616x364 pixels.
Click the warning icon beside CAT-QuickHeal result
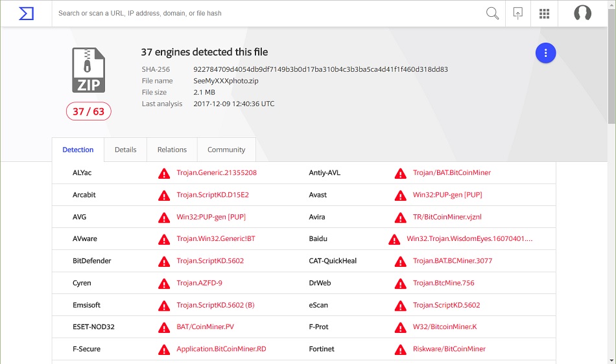point(400,261)
